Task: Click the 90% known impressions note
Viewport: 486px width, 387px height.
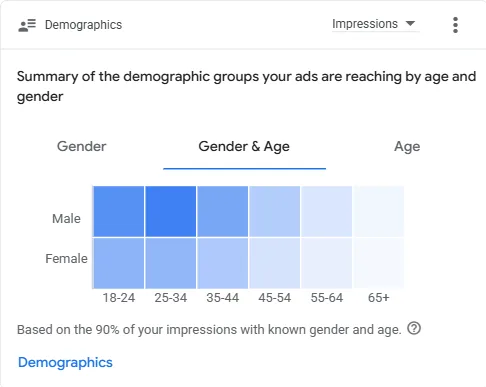Action: point(209,330)
